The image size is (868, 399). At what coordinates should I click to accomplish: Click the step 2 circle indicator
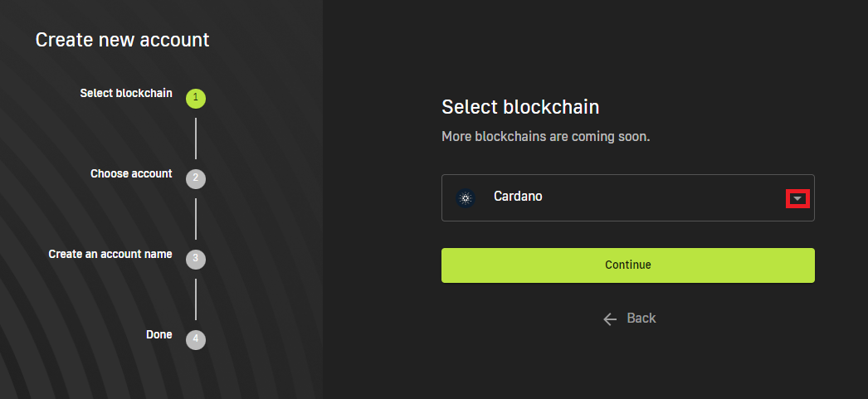195,178
